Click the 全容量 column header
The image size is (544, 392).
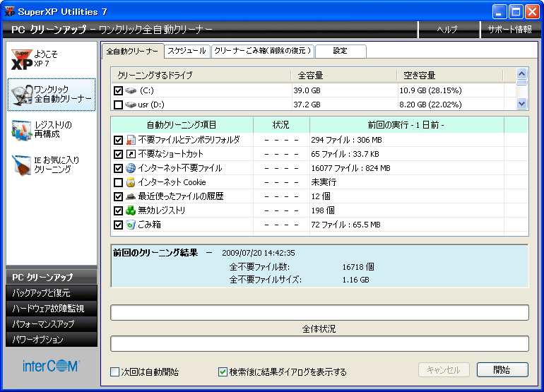[x=344, y=76]
